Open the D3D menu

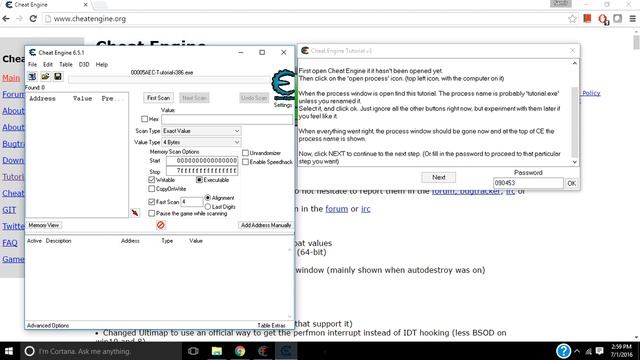tap(84, 64)
